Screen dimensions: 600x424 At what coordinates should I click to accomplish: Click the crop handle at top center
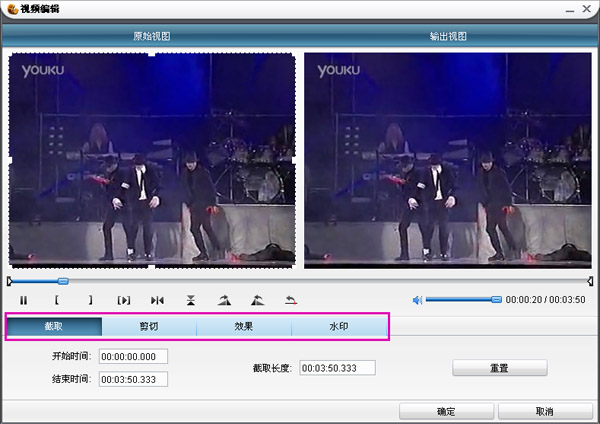coord(152,55)
